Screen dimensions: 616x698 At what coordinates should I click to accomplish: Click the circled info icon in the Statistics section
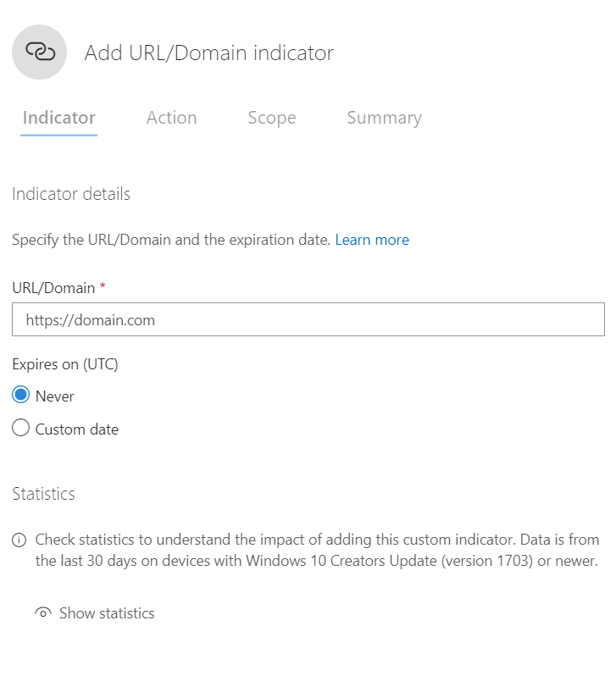[17, 540]
